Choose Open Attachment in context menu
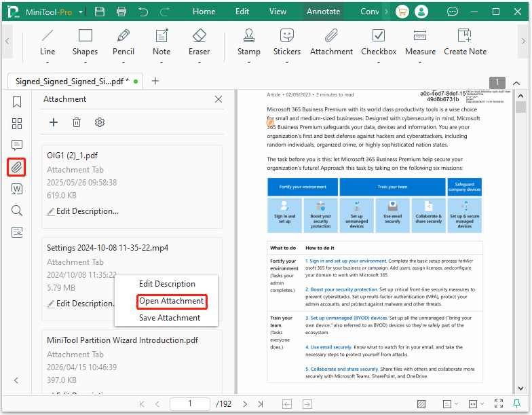 tap(171, 301)
